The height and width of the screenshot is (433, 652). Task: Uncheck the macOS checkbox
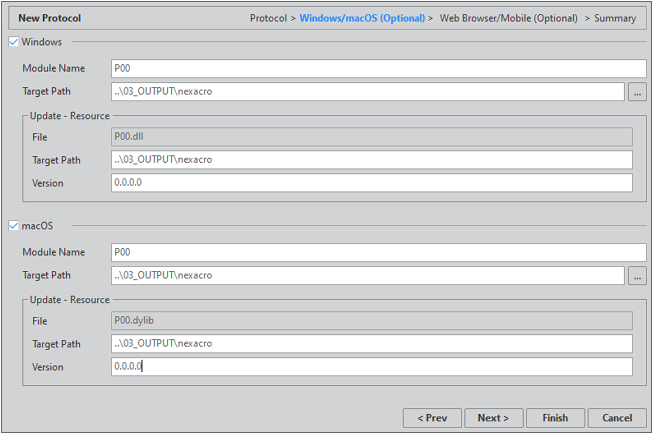[x=13, y=226]
